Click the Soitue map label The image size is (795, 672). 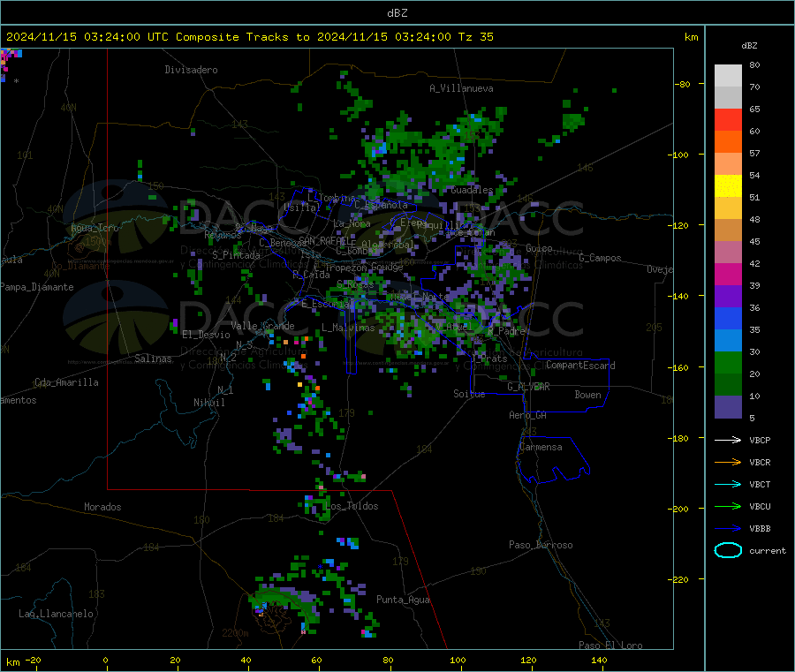tap(469, 394)
